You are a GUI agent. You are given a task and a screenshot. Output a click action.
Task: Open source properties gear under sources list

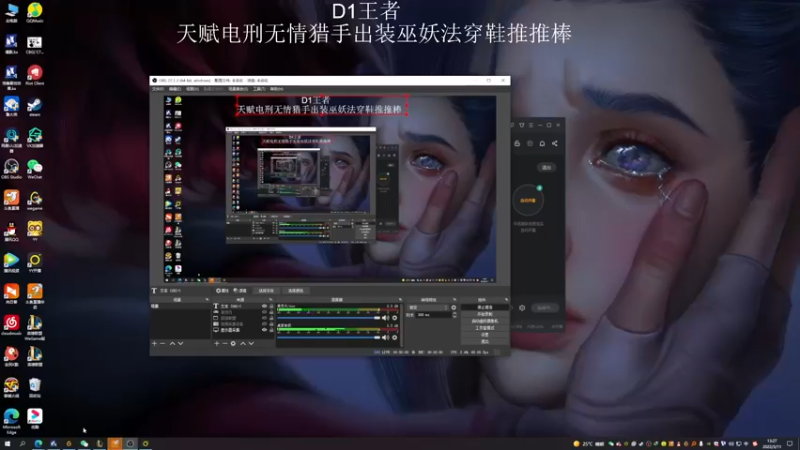pos(233,343)
